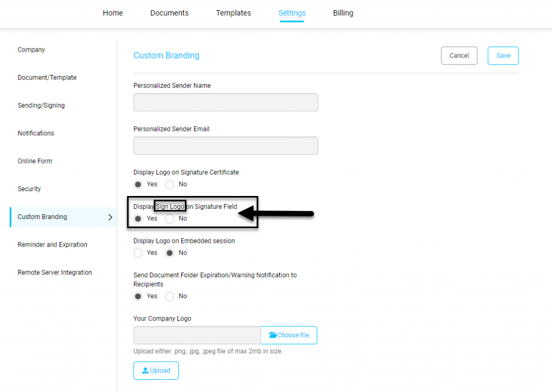Focus the Personalized Sender Email field
This screenshot has width=552, height=392.
(226, 145)
